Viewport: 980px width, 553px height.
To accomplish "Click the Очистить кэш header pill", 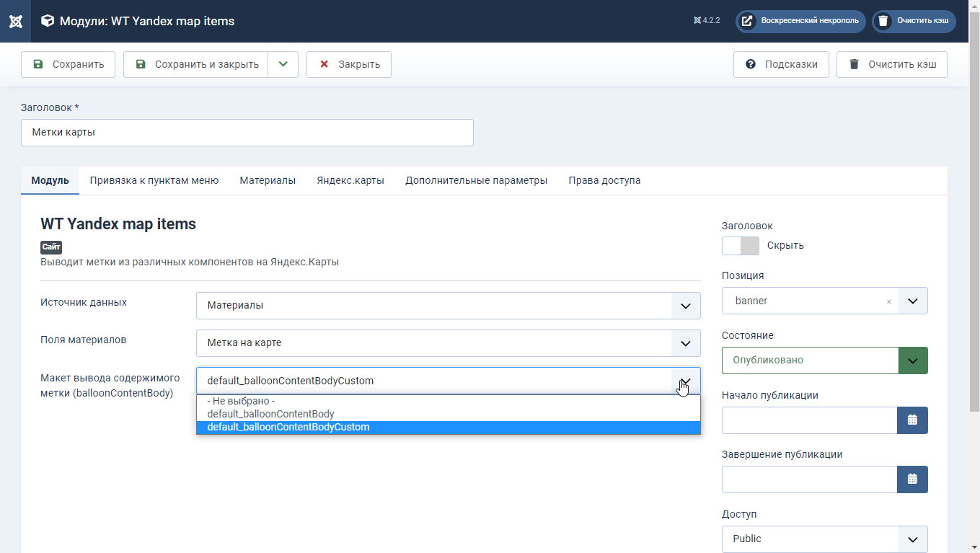I will point(914,21).
